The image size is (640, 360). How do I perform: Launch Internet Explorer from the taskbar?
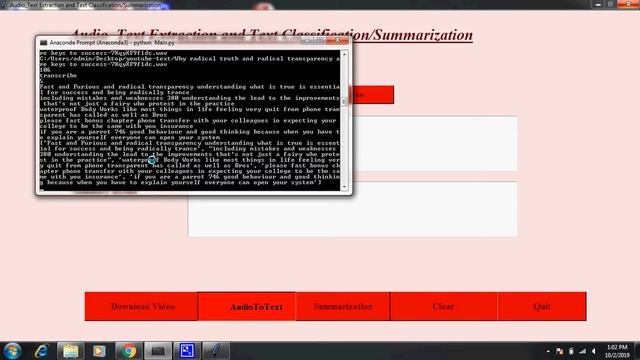pyautogui.click(x=42, y=351)
